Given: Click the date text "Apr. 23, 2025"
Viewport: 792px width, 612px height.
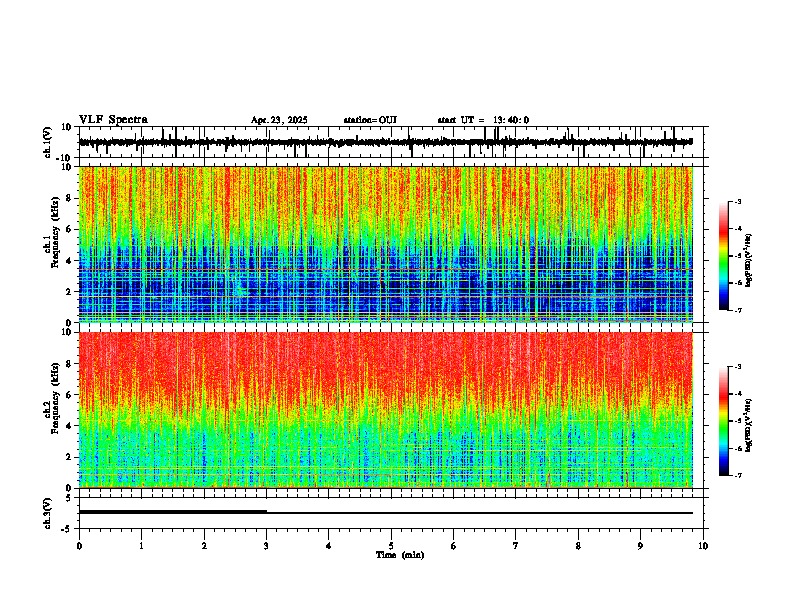Looking at the screenshot, I should (279, 120).
